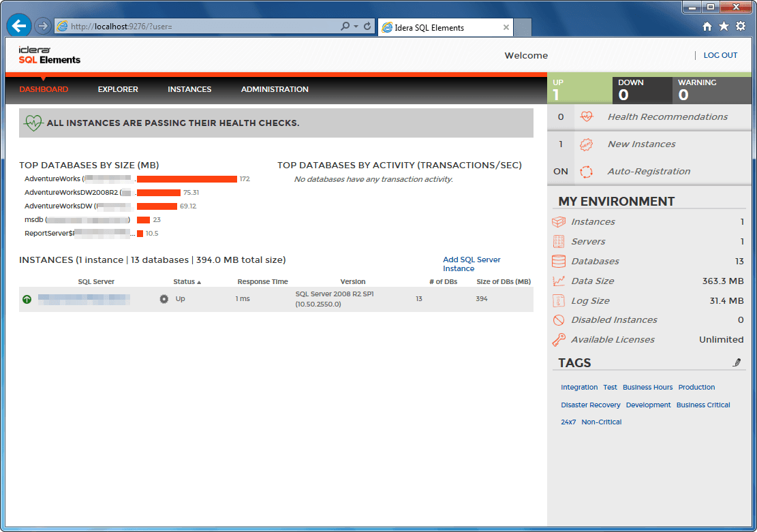Screen dimensions: 757x532
Task: Click the Databases cylinder icon
Action: [x=559, y=261]
